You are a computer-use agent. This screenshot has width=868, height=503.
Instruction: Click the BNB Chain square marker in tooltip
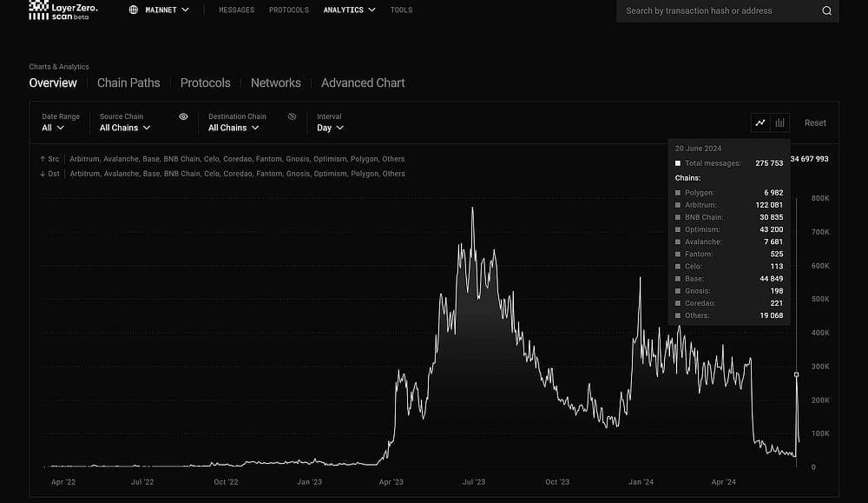678,217
